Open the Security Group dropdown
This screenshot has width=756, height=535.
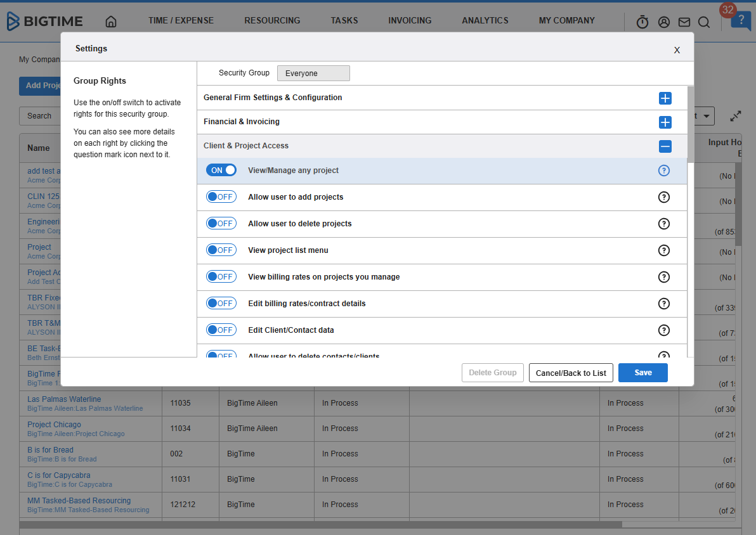[313, 74]
